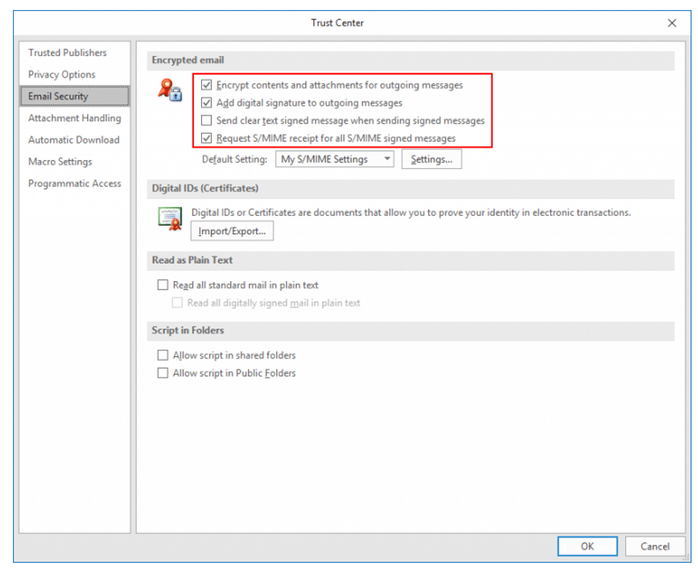The image size is (698, 575).
Task: Uncheck Add digital signature to outgoing messages
Action: 207,103
